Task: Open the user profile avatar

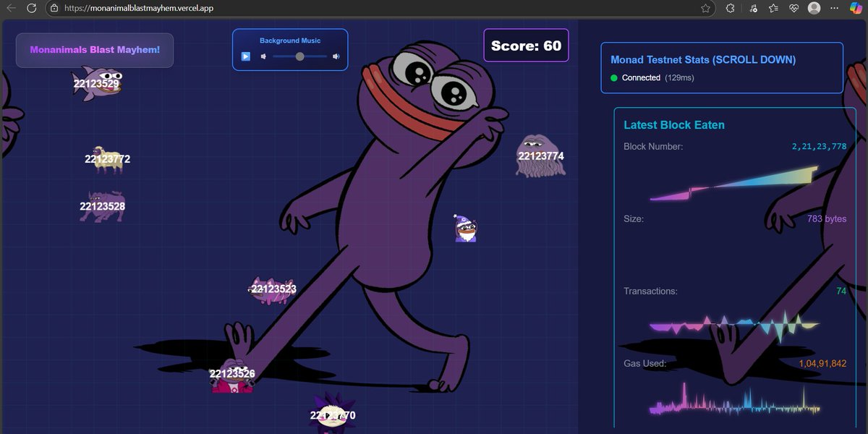Action: coord(814,8)
